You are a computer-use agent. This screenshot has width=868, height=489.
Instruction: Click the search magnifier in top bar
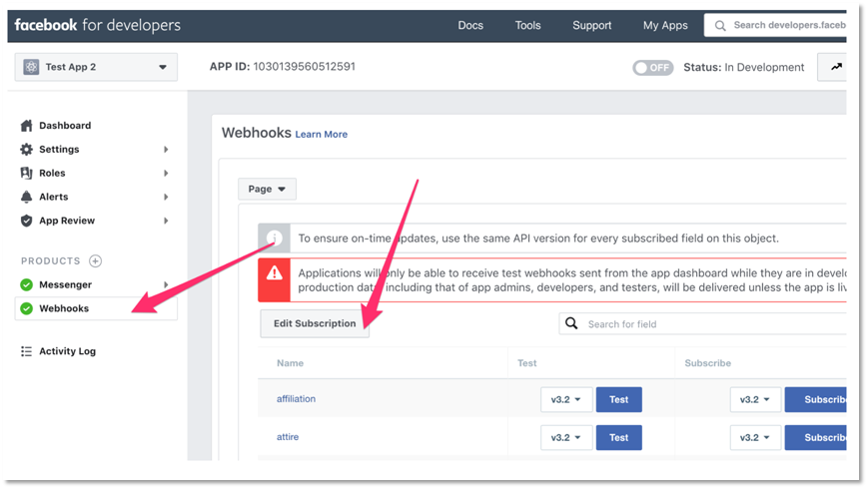(719, 25)
